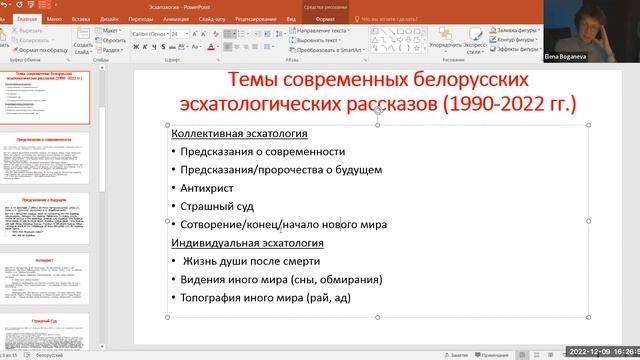Activate Формат по образцу format painter
This screenshot has height=360, width=640.
tap(40, 50)
